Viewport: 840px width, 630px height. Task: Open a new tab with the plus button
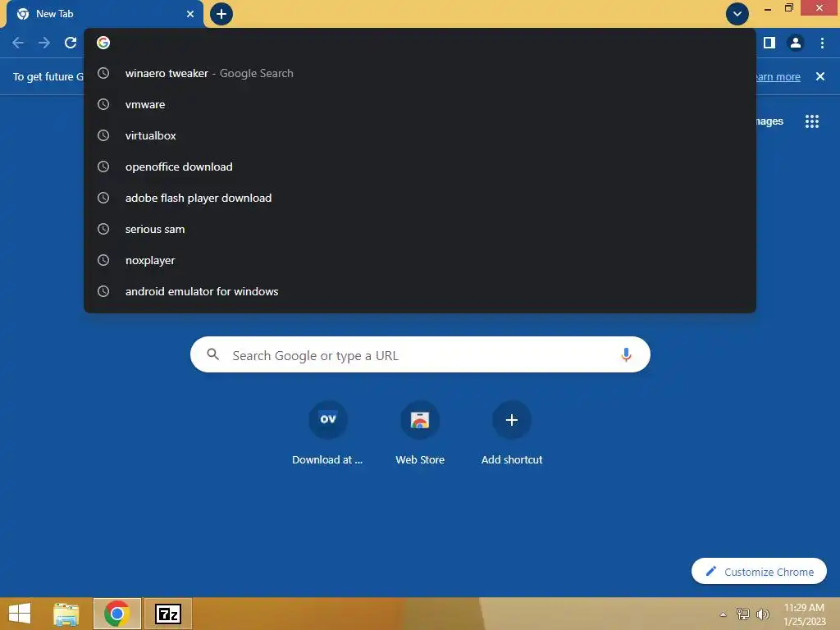221,14
